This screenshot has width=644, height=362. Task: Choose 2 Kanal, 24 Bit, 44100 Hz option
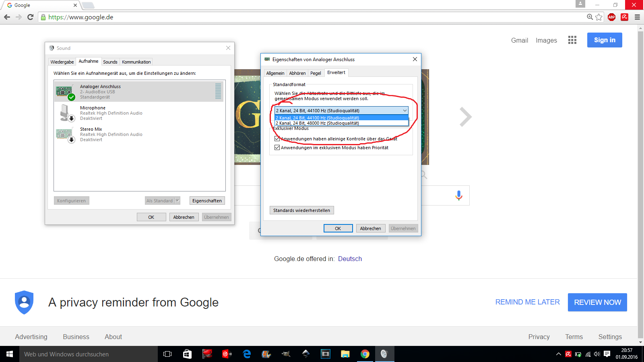(x=341, y=118)
